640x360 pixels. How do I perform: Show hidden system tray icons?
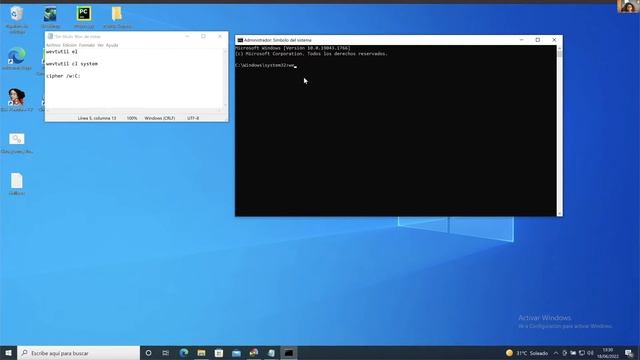click(x=556, y=353)
